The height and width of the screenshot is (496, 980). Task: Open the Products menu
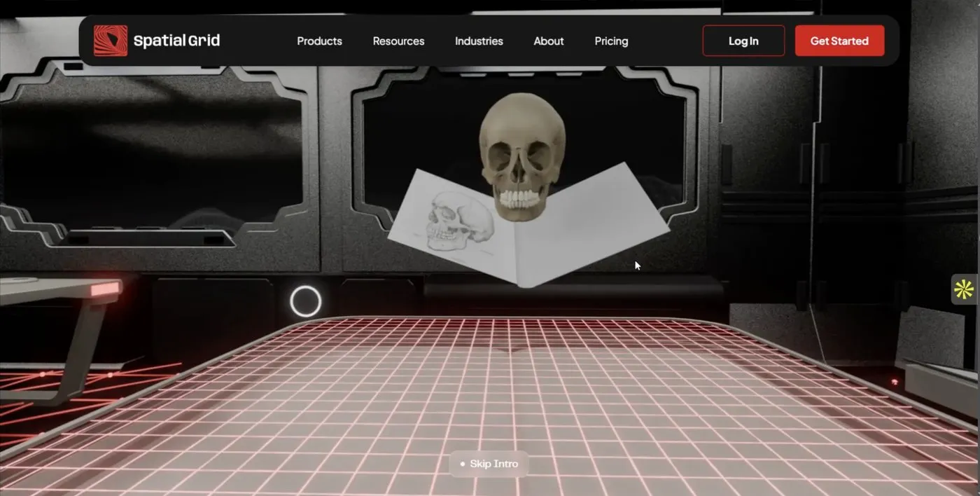point(319,41)
